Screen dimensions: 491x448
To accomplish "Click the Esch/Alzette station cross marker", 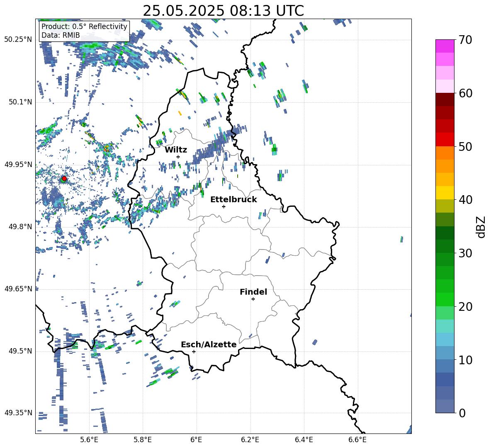I will pyautogui.click(x=194, y=351).
